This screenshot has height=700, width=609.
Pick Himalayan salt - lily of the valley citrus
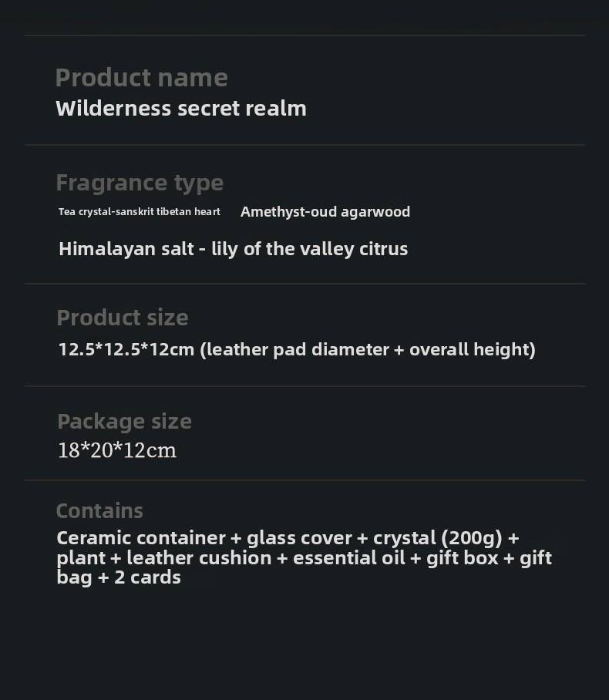(233, 248)
